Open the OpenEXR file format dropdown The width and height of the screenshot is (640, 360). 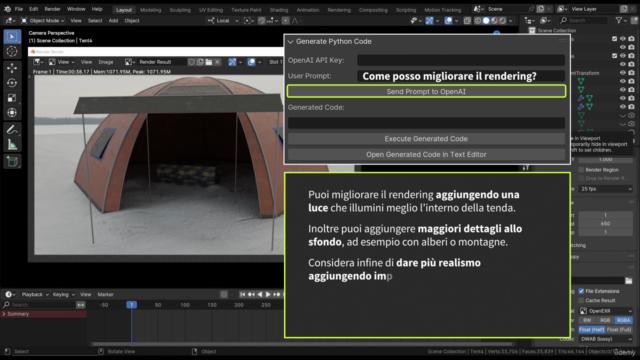click(x=606, y=311)
